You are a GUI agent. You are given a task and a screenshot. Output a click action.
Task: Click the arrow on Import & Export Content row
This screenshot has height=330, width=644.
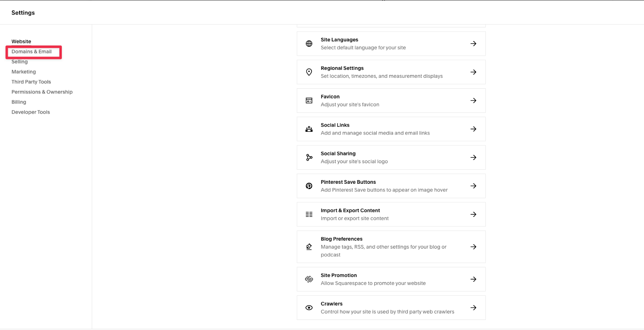473,214
